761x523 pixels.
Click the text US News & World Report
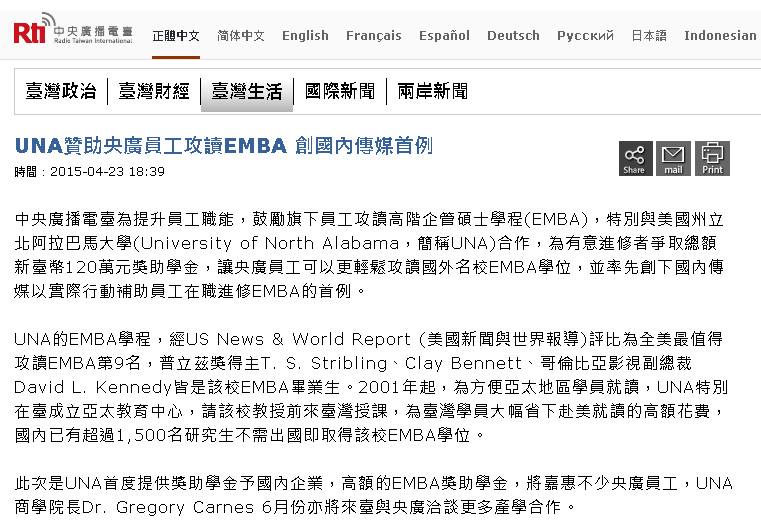298,339
